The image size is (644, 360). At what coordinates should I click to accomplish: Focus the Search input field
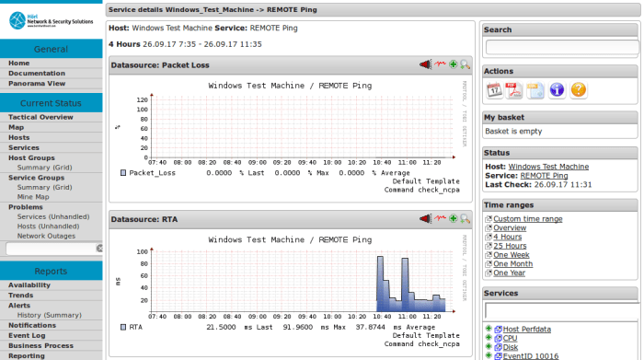(562, 47)
